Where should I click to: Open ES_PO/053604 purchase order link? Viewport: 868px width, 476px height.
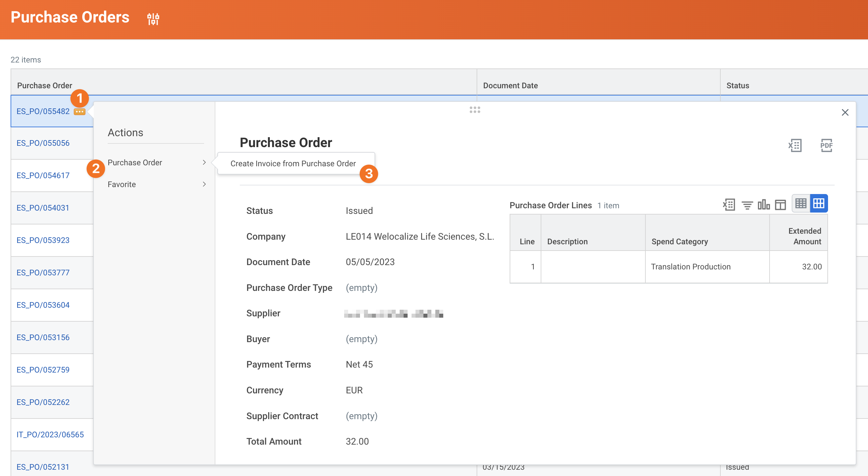[x=43, y=305]
